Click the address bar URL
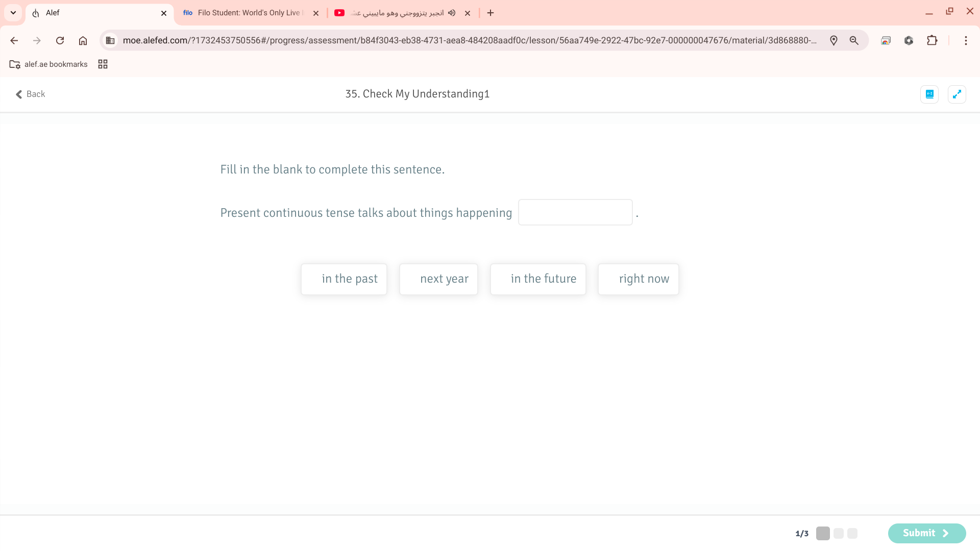Image resolution: width=980 pixels, height=551 pixels. tap(470, 40)
